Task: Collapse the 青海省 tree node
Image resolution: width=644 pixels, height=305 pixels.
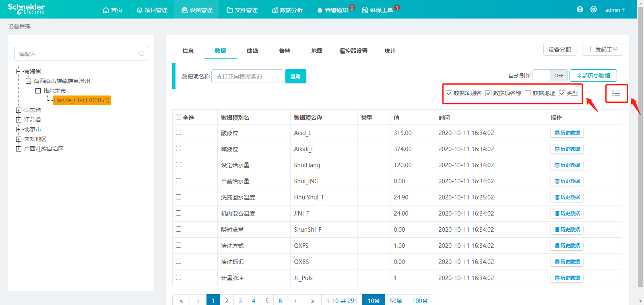Action: [19, 71]
